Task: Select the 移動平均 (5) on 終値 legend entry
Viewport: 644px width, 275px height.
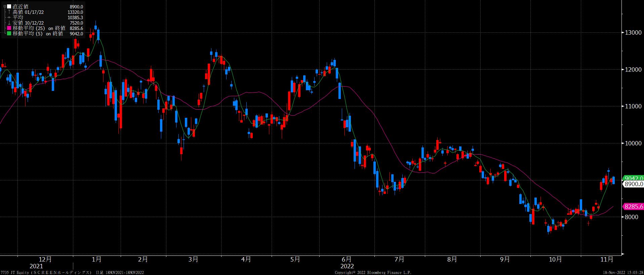Action: pyautogui.click(x=38, y=34)
